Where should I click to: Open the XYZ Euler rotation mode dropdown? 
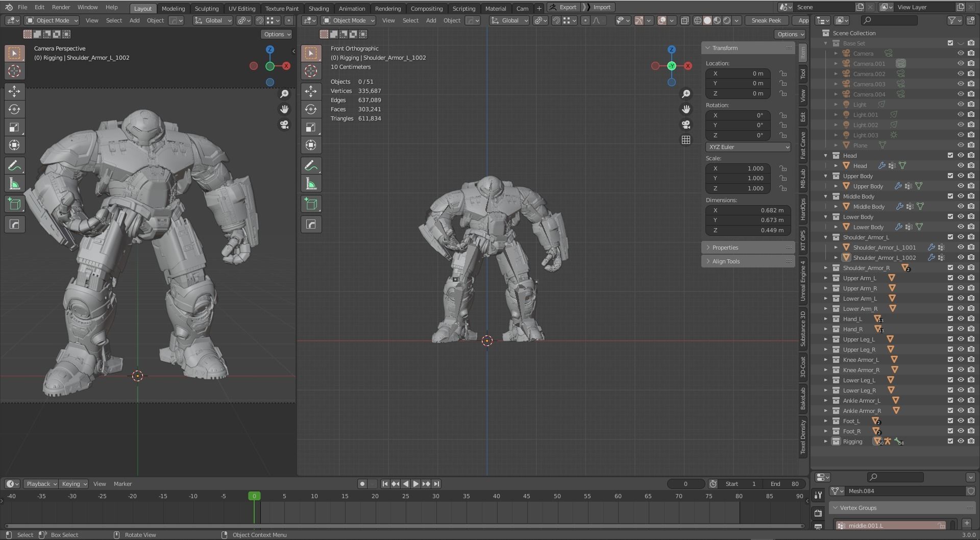pos(748,147)
